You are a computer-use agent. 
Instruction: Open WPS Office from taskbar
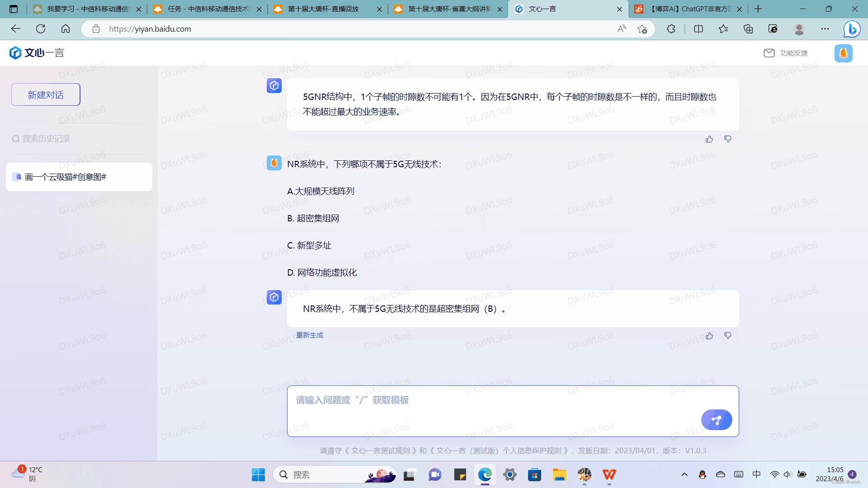pyautogui.click(x=609, y=474)
